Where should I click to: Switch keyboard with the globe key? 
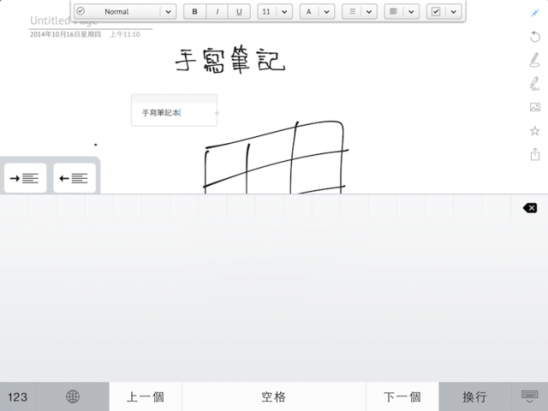(x=73, y=397)
